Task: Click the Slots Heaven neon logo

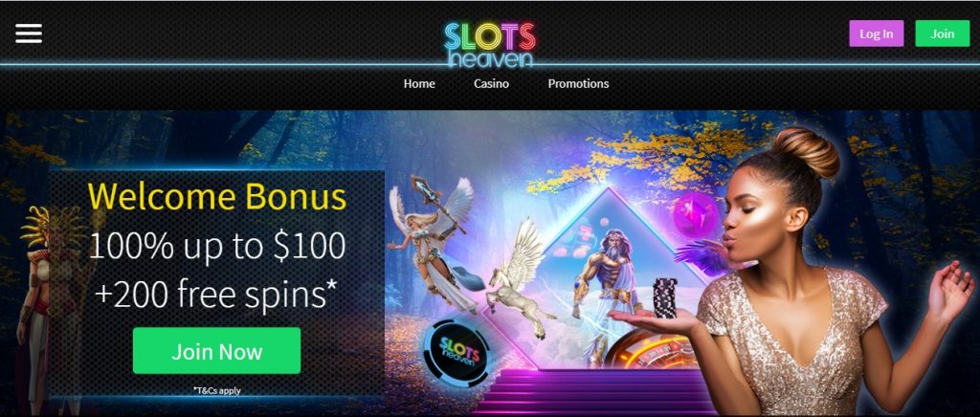Action: (x=490, y=45)
